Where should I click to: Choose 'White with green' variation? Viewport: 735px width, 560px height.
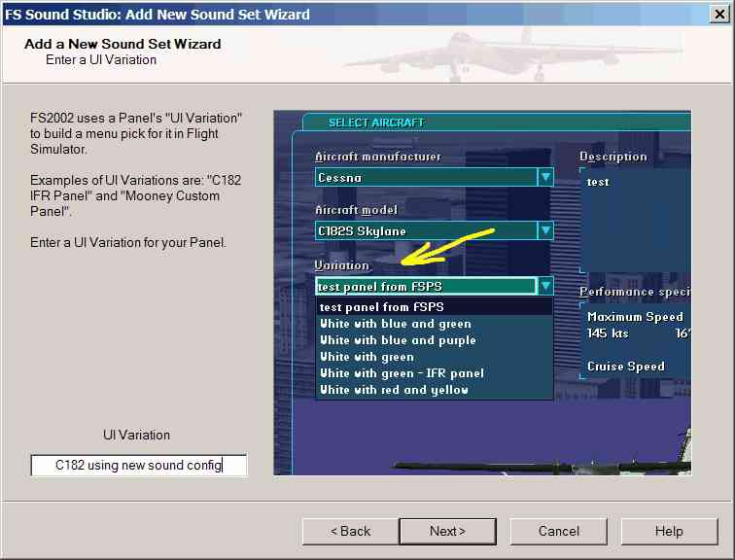435,357
